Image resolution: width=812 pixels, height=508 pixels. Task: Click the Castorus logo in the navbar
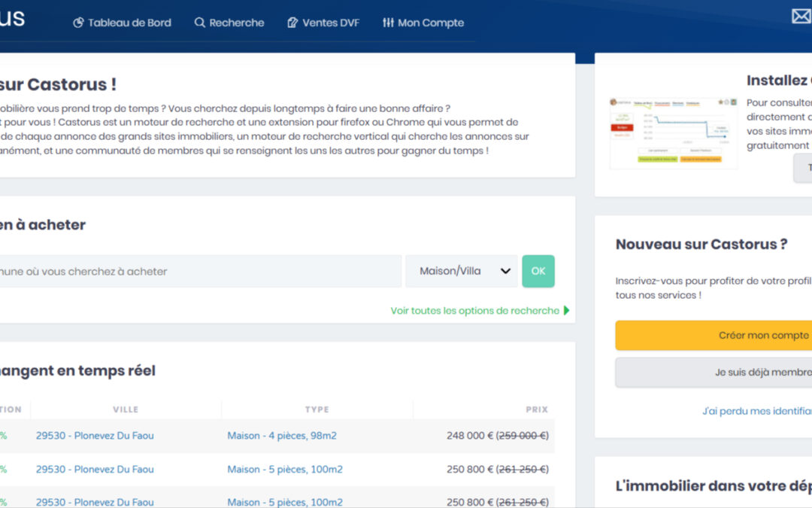point(14,19)
